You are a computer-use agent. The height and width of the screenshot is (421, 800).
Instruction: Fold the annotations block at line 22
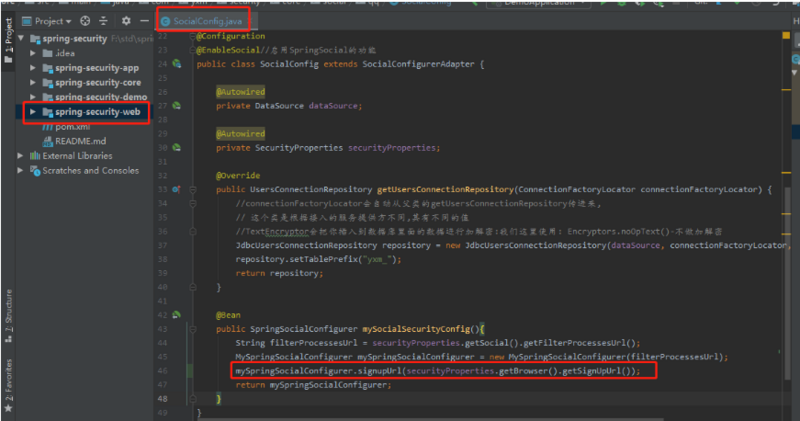(193, 36)
